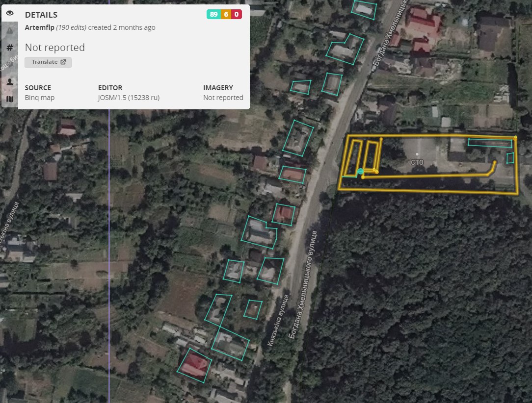Select the red-roofed building outline near the bottom
Screen dimensions: 532x403
pos(194,366)
